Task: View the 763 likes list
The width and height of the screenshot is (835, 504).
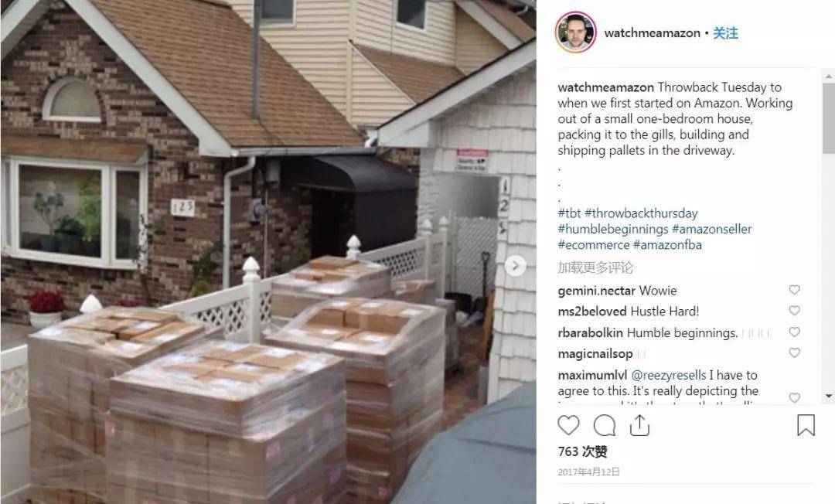Action: [583, 452]
